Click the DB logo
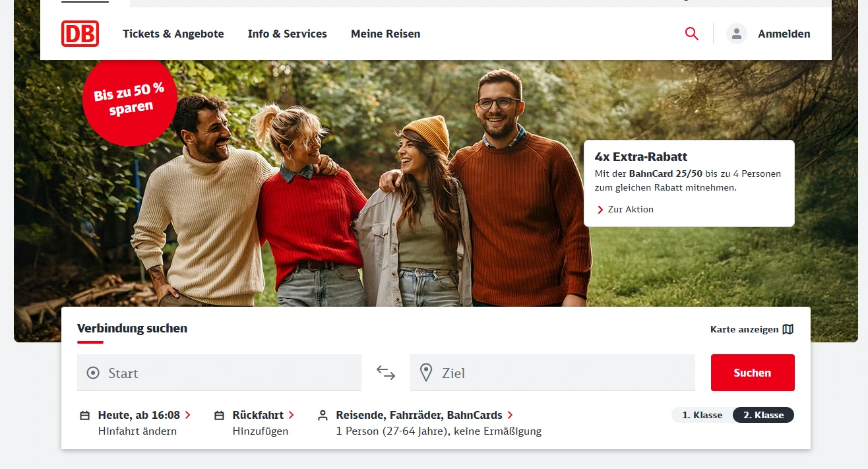This screenshot has height=469, width=868. [x=80, y=34]
